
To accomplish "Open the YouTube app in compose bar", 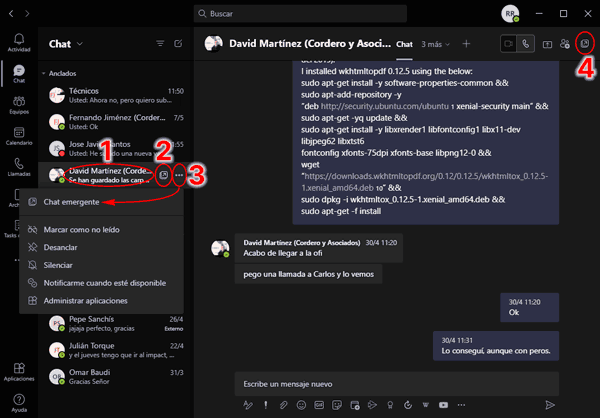I will [443, 405].
